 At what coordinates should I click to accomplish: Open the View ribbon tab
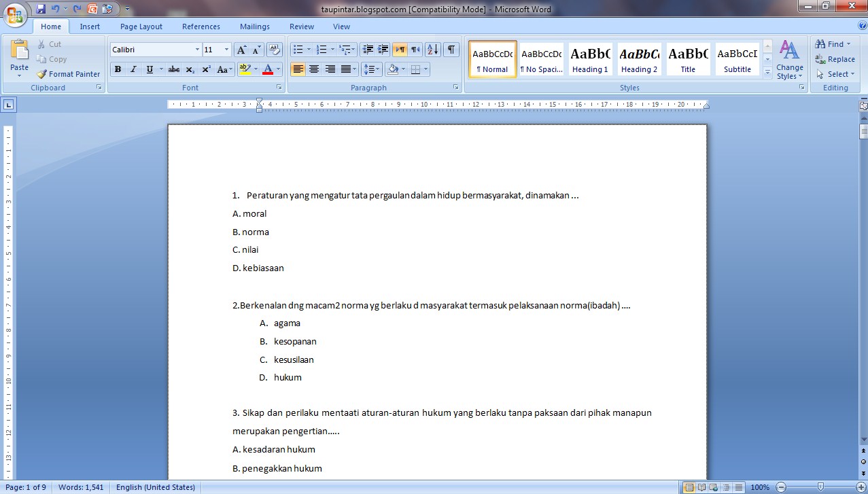(342, 27)
